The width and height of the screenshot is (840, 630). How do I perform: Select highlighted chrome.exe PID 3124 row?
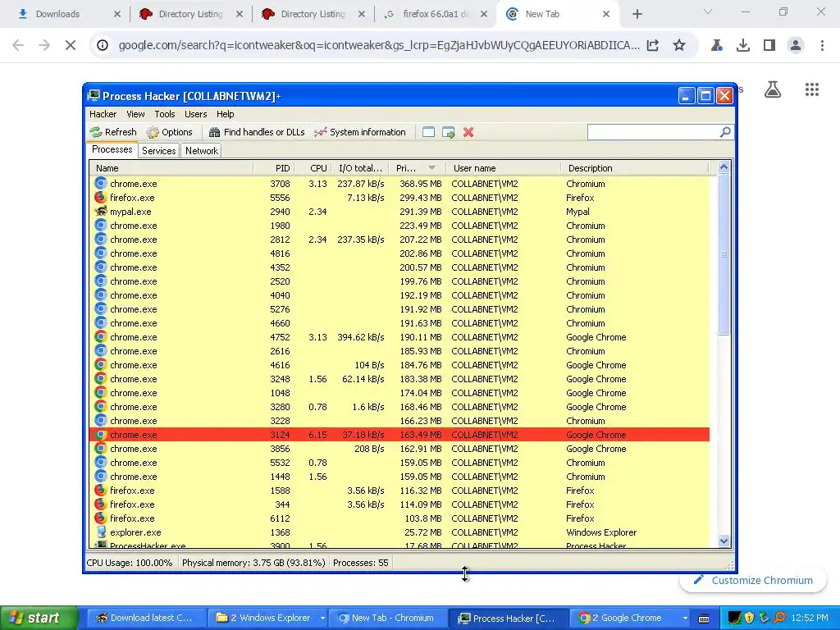pyautogui.click(x=399, y=435)
